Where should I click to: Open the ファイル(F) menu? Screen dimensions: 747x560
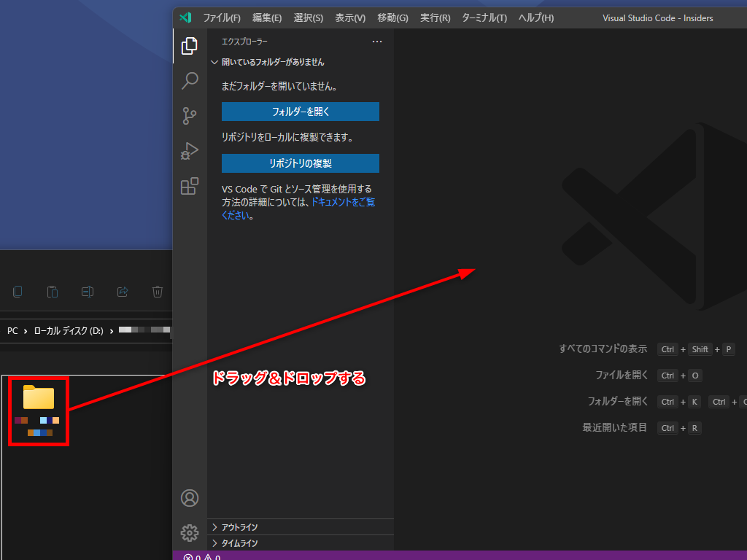[222, 18]
